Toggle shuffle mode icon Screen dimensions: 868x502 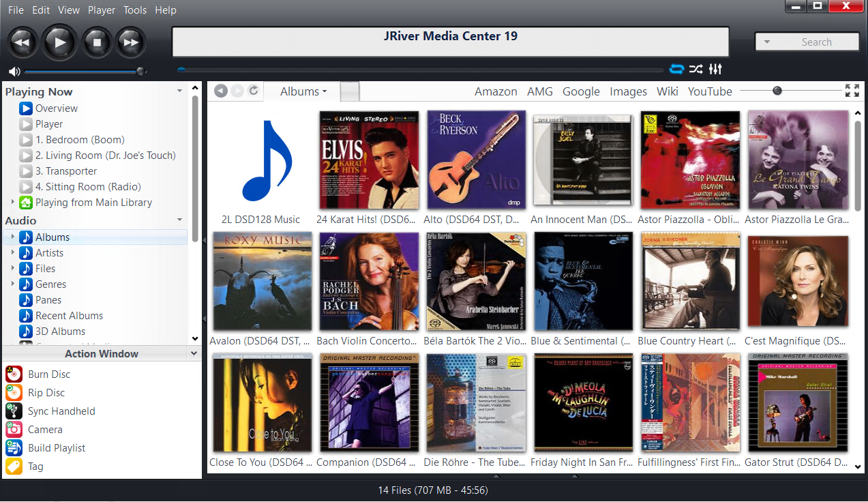pyautogui.click(x=695, y=69)
